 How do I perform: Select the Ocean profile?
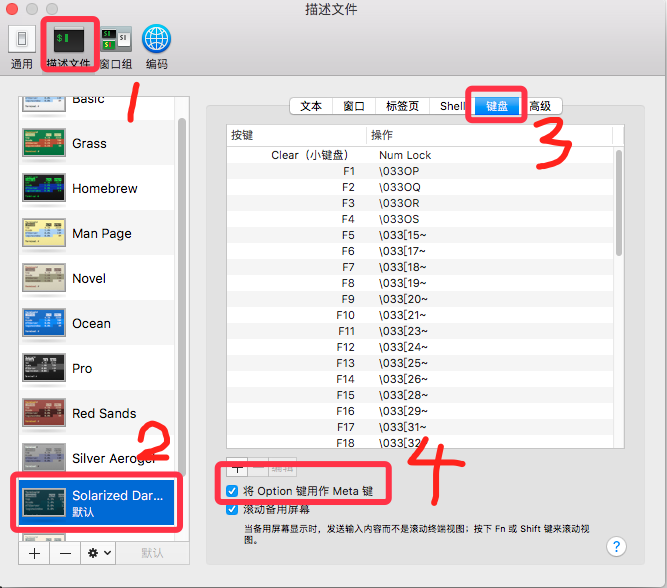pyautogui.click(x=97, y=323)
